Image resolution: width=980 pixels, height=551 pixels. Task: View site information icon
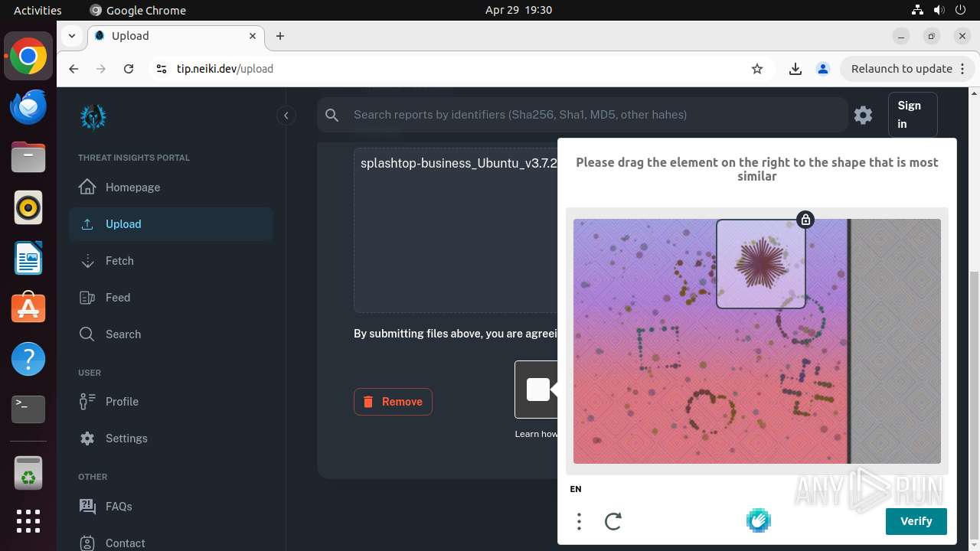(x=161, y=69)
